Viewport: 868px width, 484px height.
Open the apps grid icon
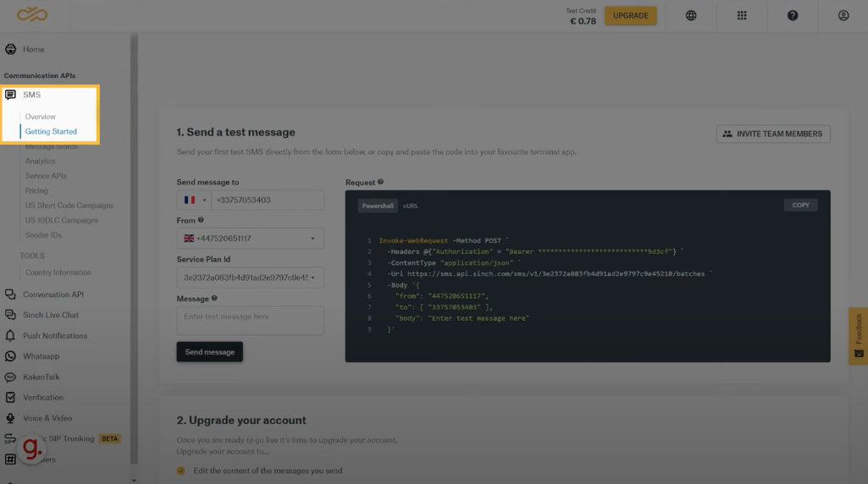click(742, 15)
